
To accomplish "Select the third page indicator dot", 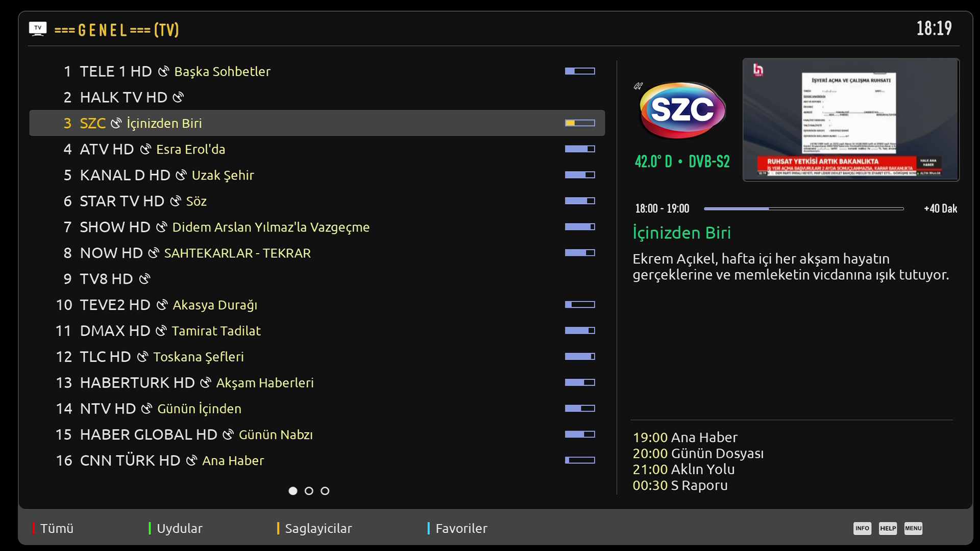I will tap(325, 491).
